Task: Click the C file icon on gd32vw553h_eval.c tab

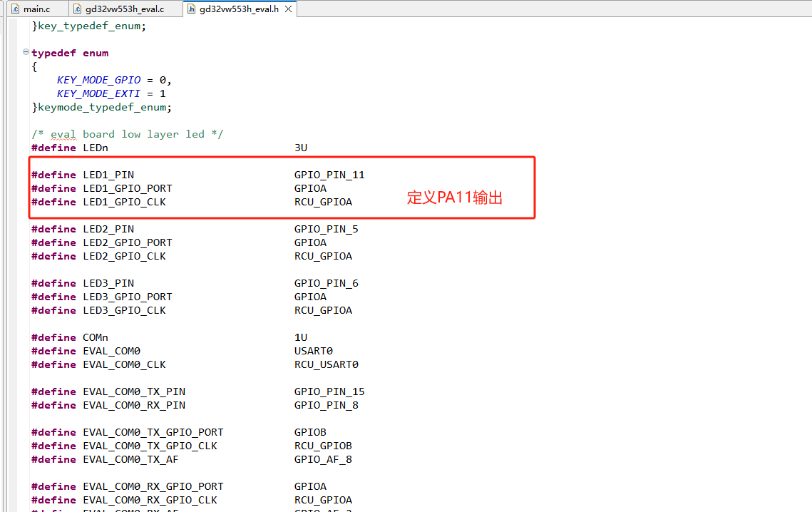Action: pyautogui.click(x=78, y=9)
